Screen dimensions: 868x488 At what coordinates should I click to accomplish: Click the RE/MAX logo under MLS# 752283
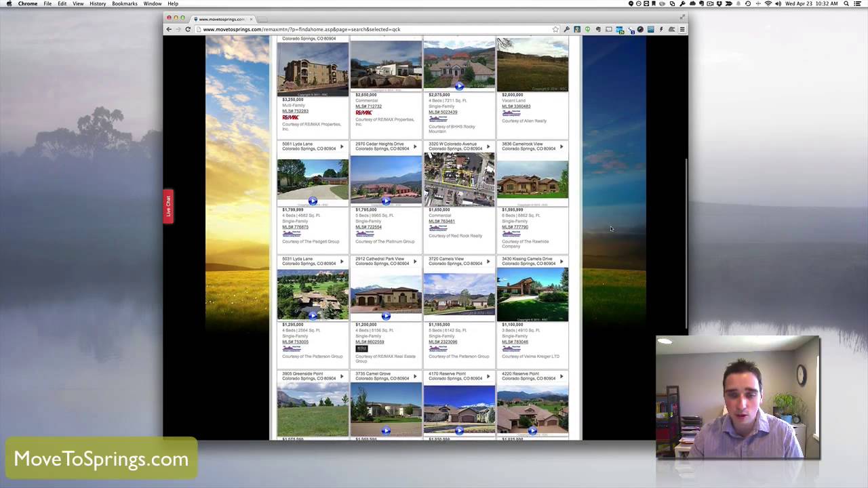[290, 118]
